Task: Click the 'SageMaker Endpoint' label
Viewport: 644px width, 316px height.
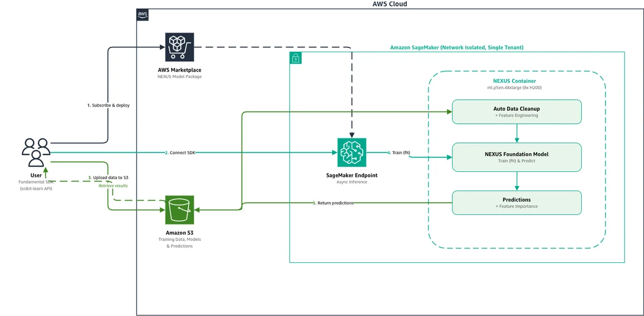Action: [x=352, y=175]
